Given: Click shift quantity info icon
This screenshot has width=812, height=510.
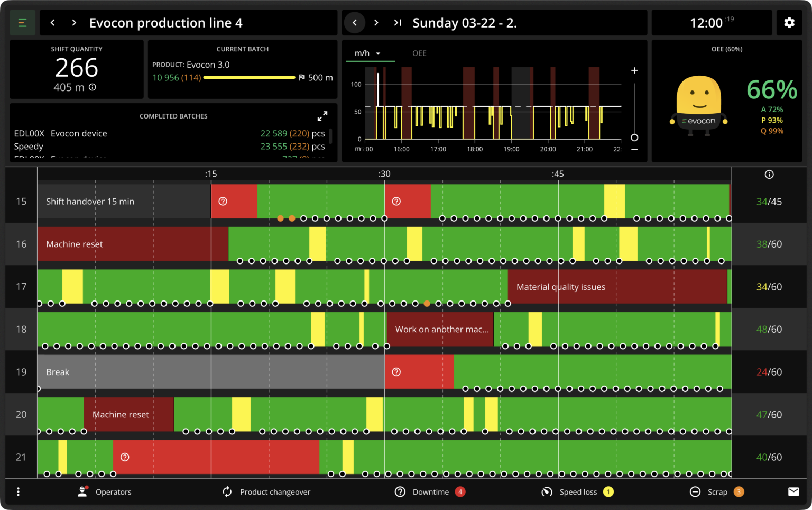Looking at the screenshot, I should pos(93,87).
